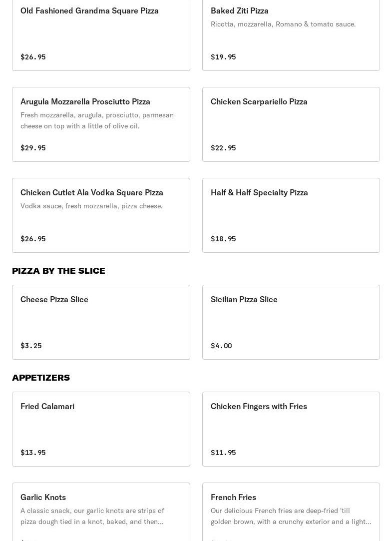Open the Fried Calamari appetizer
The image size is (392, 541).
[x=47, y=406]
